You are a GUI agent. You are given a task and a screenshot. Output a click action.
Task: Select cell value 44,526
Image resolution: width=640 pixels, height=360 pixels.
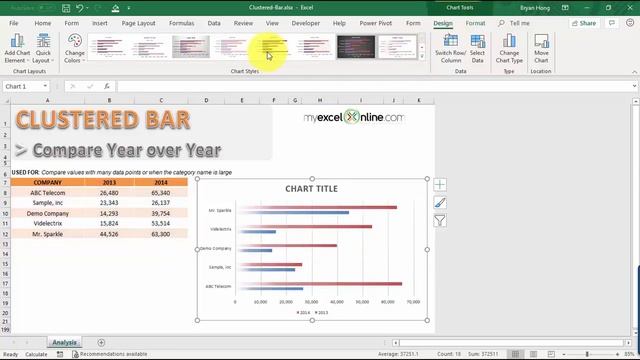[109, 234]
